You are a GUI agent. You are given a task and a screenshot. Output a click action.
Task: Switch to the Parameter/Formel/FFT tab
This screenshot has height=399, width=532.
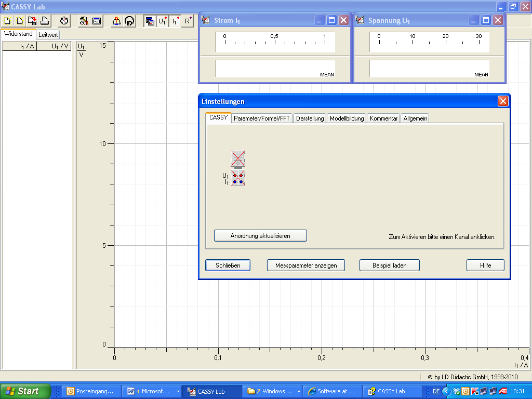(x=262, y=118)
